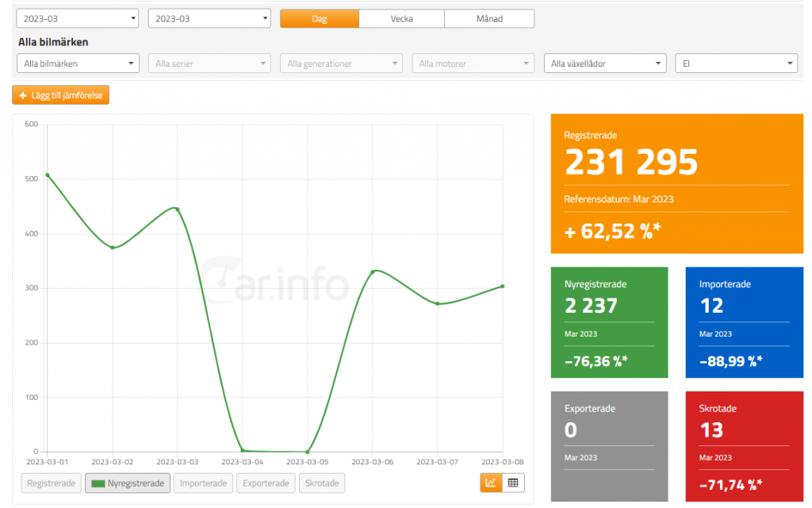The height and width of the screenshot is (508, 812).
Task: Toggle the Importerade data series
Action: coord(202,483)
